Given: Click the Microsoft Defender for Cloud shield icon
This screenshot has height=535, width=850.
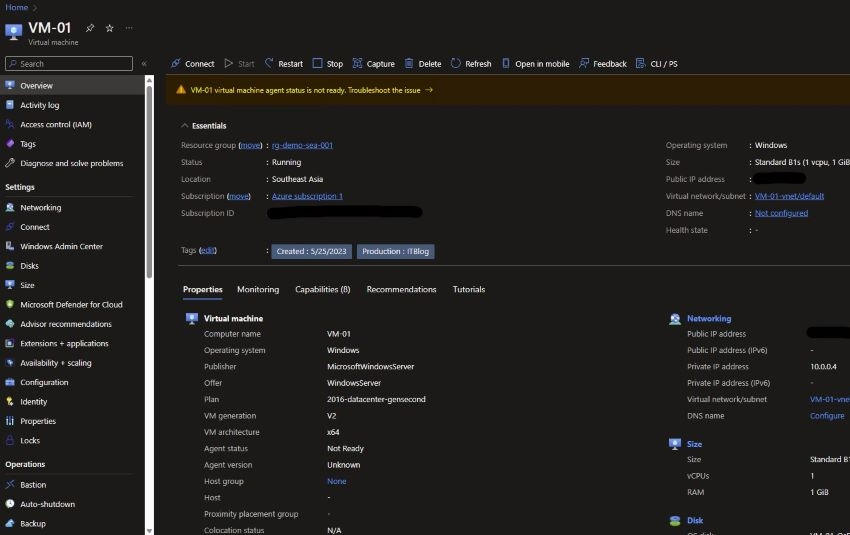Looking at the screenshot, I should pyautogui.click(x=10, y=304).
